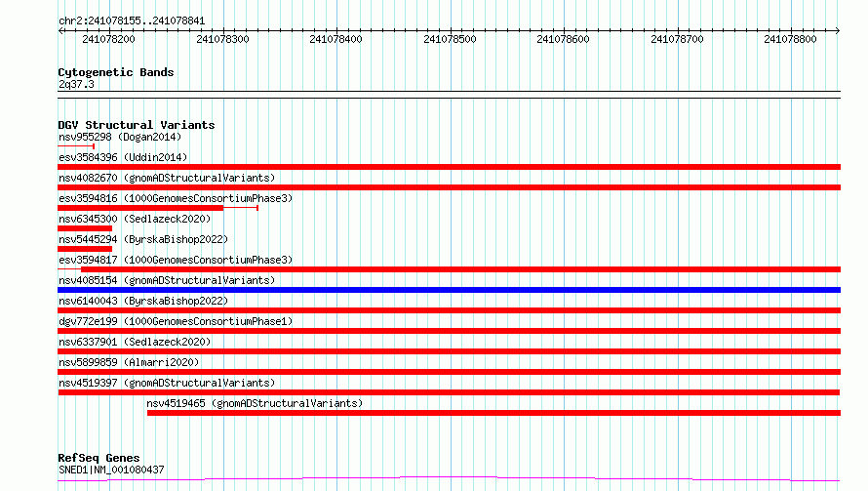Click the red bar below esv3584396
The width and height of the screenshot is (868, 491).
449,167
